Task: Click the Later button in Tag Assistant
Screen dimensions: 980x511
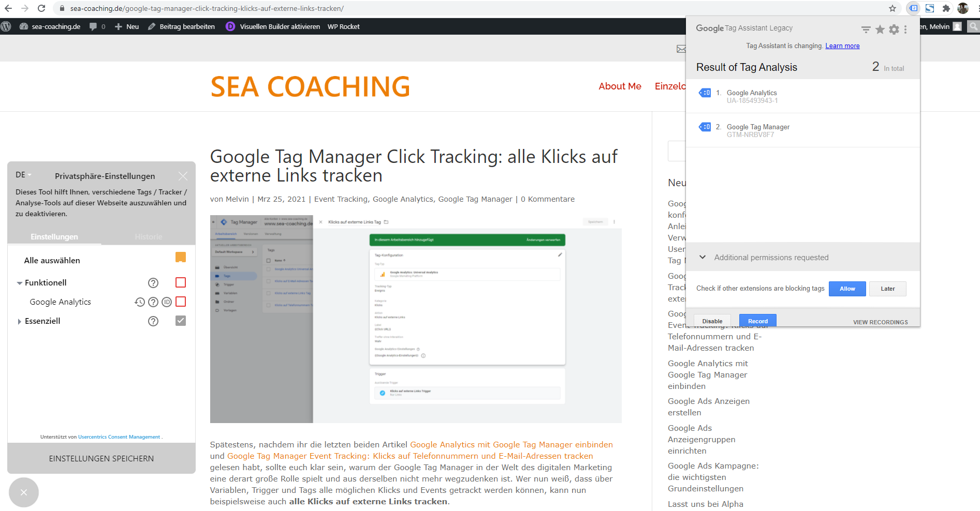Action: [x=887, y=289]
